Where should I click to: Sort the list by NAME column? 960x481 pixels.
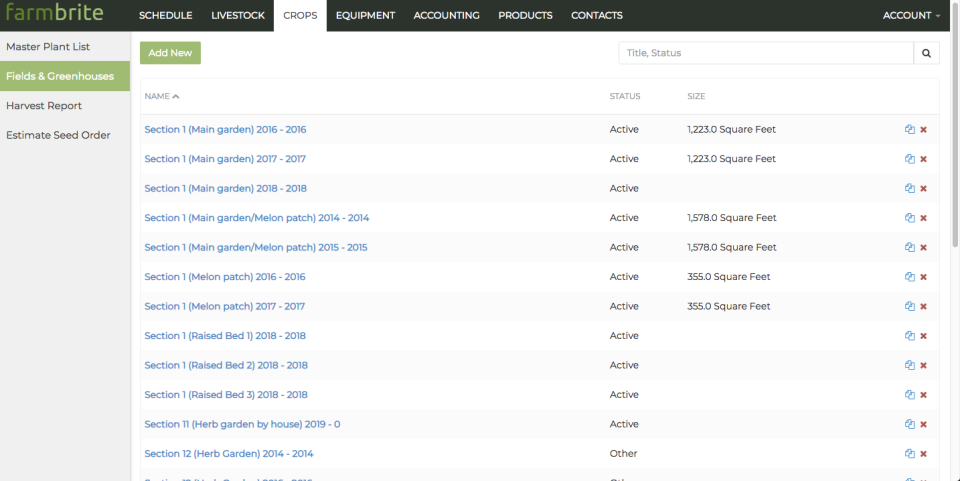click(162, 96)
